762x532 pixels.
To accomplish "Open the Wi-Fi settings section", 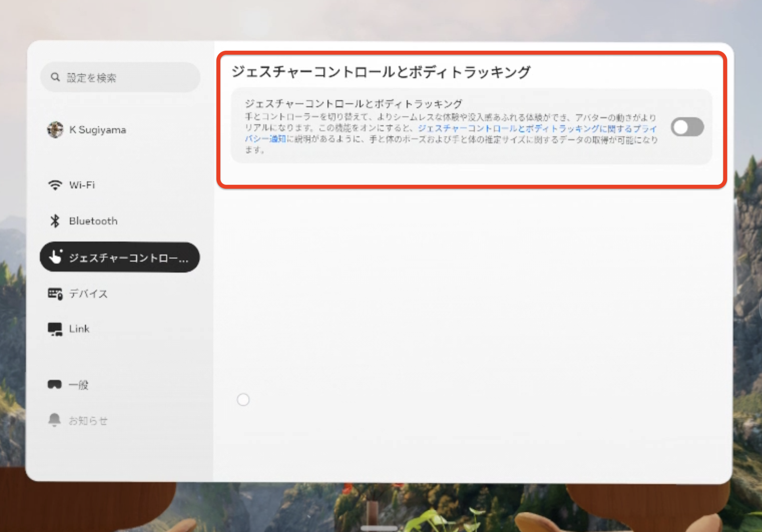I will 82,185.
